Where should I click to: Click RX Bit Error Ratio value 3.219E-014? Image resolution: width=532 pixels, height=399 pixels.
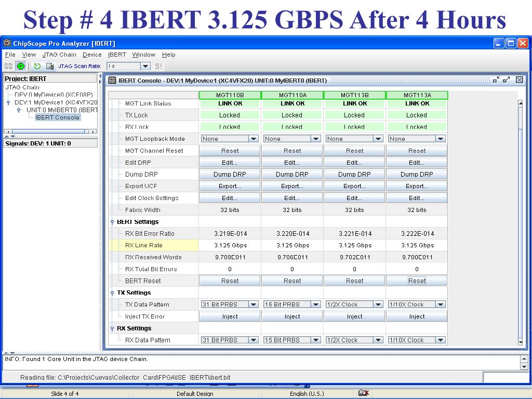click(x=230, y=233)
